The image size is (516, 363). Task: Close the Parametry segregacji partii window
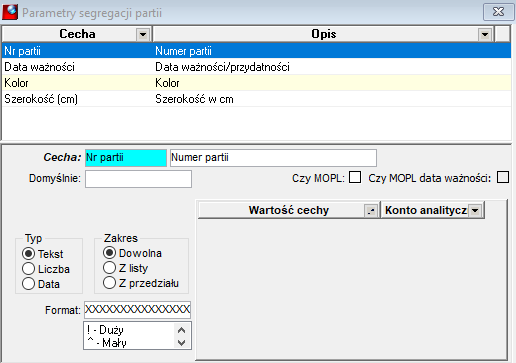498,12
